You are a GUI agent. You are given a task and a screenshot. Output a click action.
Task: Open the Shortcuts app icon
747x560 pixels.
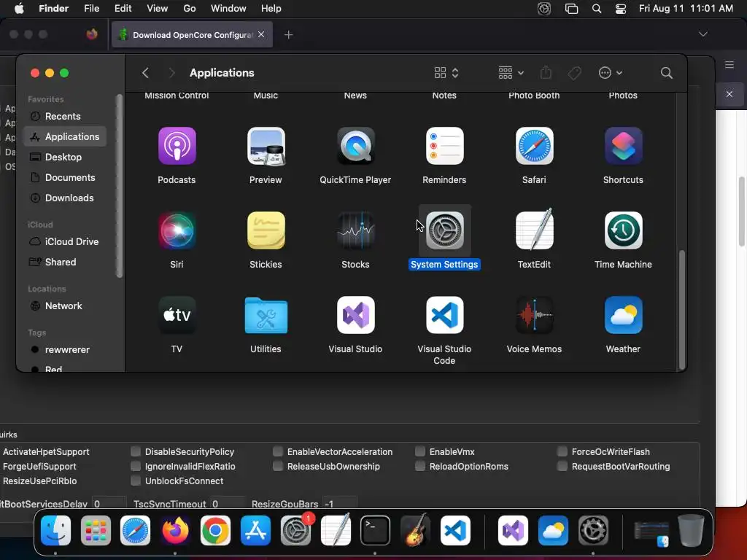point(623,146)
